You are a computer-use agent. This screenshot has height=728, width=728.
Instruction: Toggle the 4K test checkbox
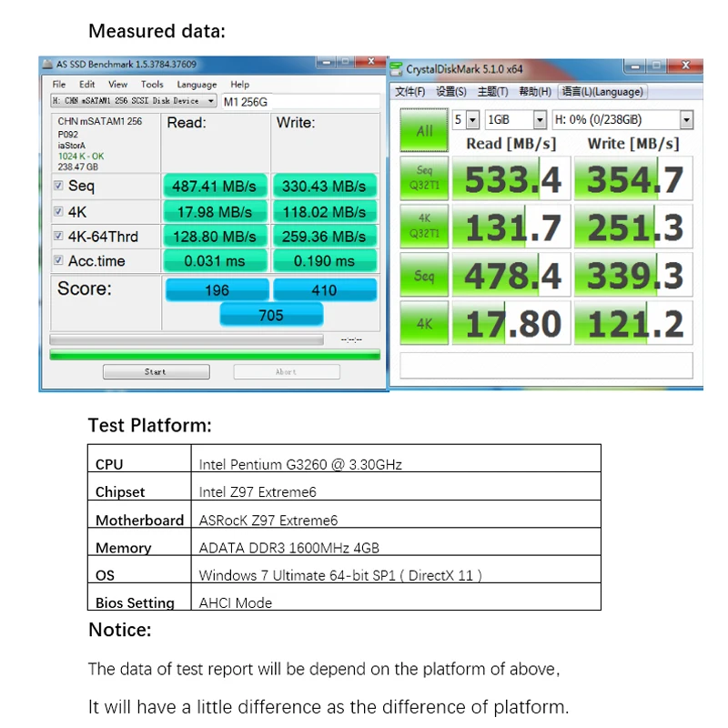point(58,212)
